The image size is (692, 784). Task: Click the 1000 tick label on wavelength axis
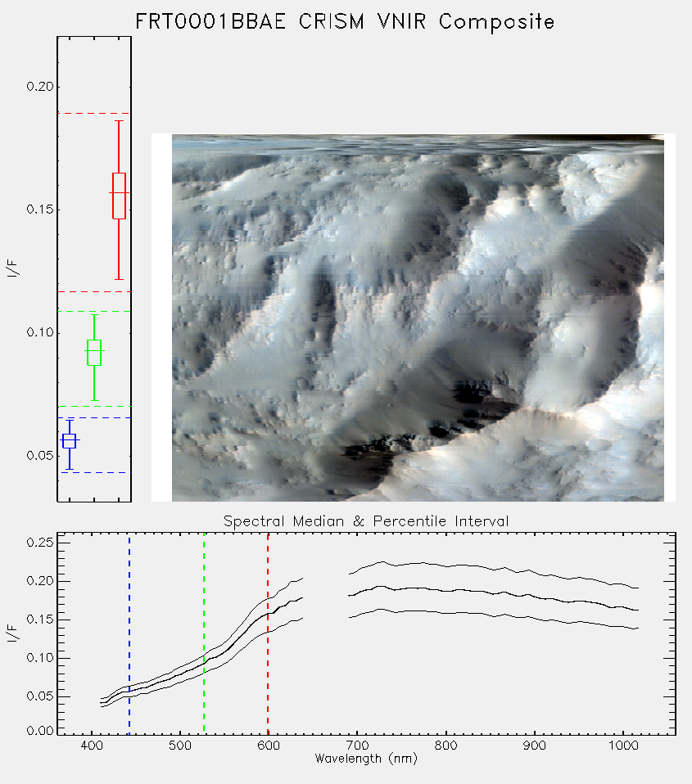point(623,746)
